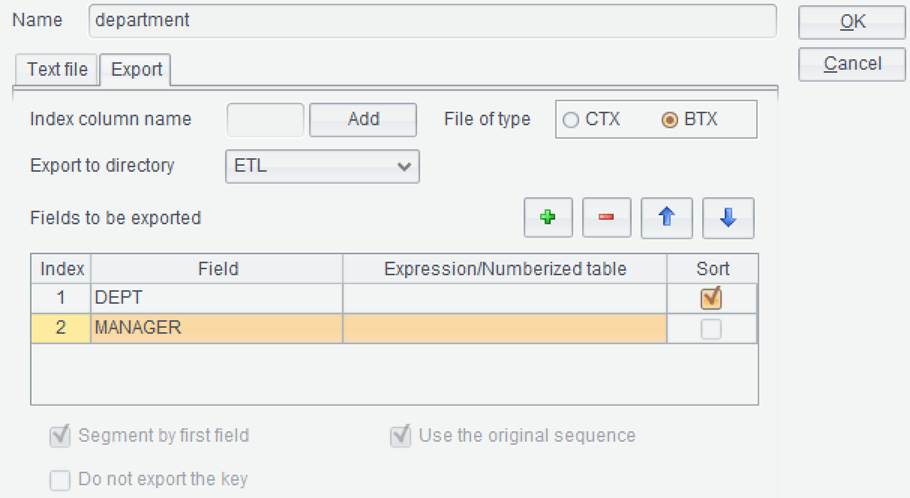Click the Index column name input box
Viewport: 910px width, 498px height.
(265, 120)
